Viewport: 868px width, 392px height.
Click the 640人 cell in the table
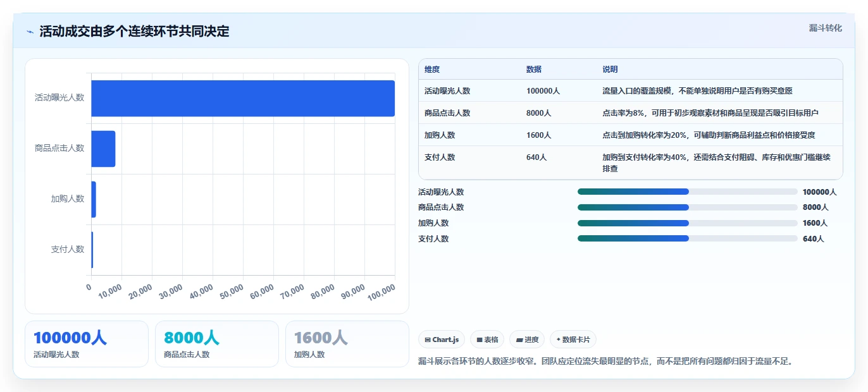[536, 157]
